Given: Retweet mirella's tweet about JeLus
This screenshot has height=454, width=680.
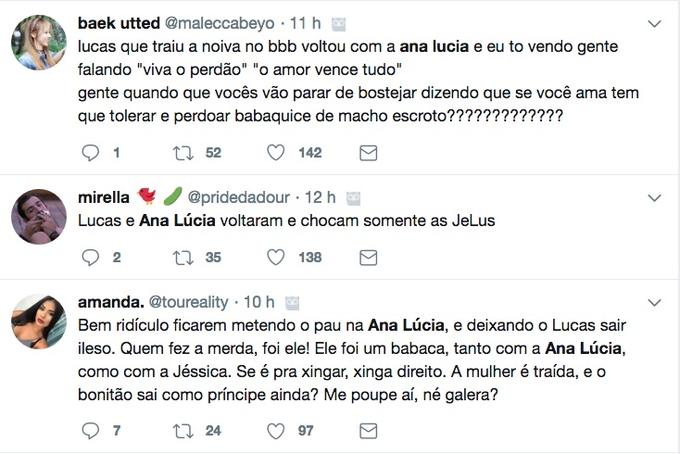Looking at the screenshot, I should (183, 257).
